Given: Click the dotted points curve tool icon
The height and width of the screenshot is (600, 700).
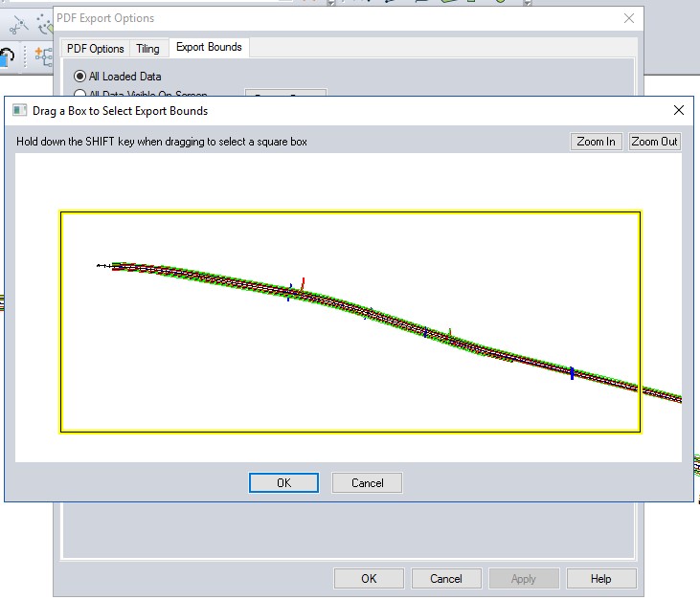Looking at the screenshot, I should [x=45, y=24].
